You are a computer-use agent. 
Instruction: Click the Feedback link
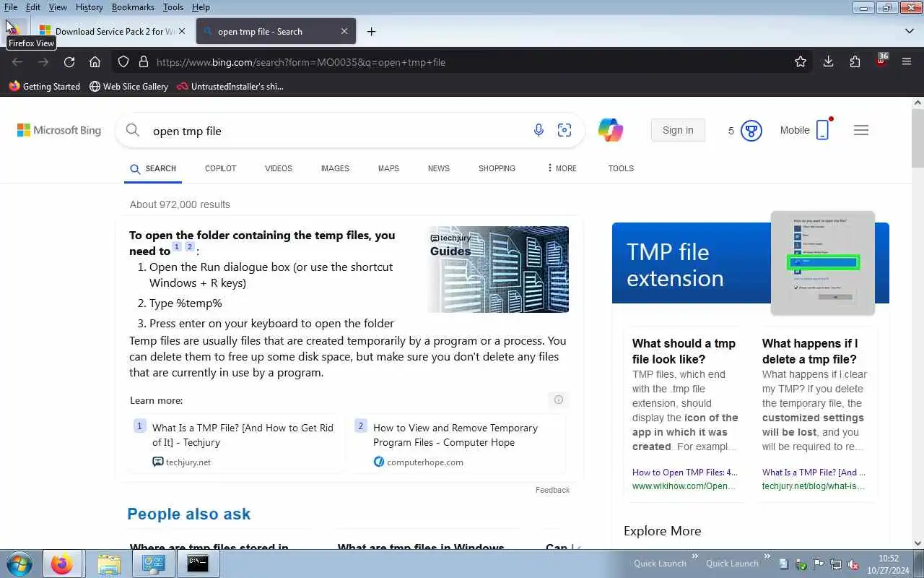tap(552, 490)
